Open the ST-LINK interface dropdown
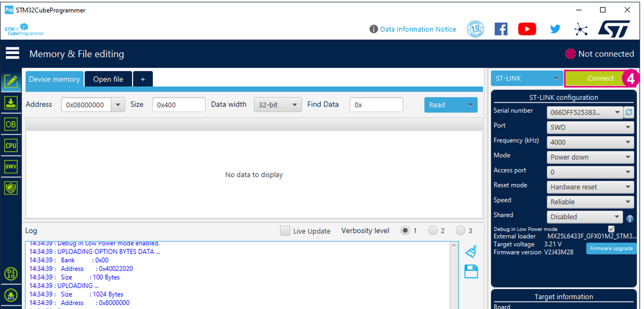Image resolution: width=644 pixels, height=309 pixels. pos(526,78)
